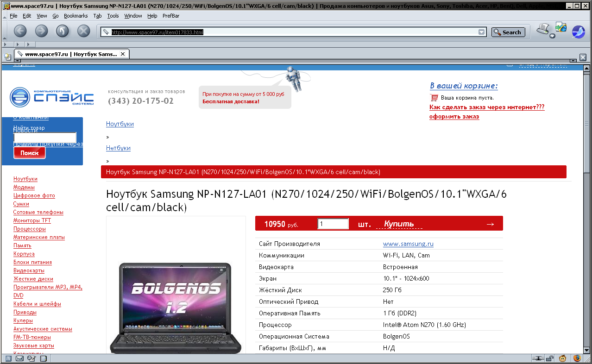The height and width of the screenshot is (364, 592).
Task: Open the View menu
Action: pyautogui.click(x=42, y=16)
